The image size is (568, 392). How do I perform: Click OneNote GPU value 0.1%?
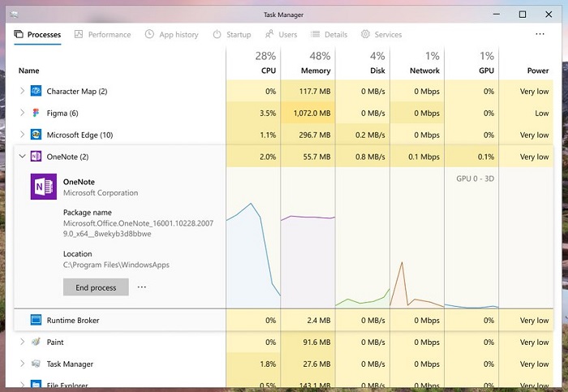pos(486,157)
